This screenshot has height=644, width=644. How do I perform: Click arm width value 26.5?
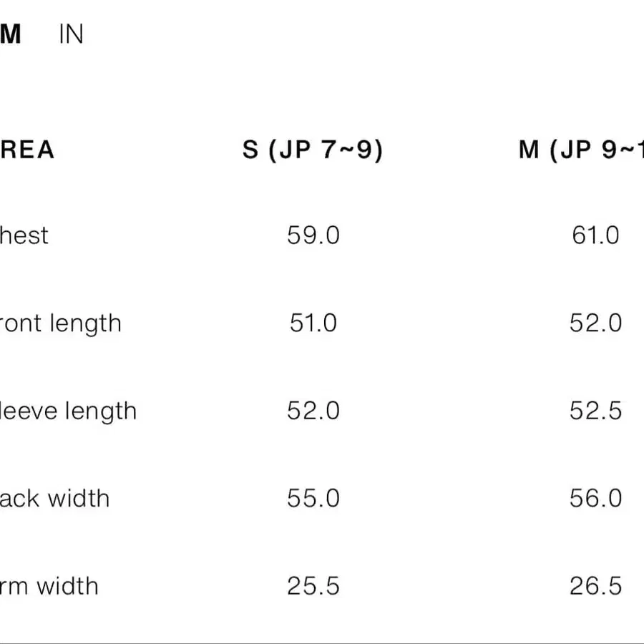click(x=595, y=586)
